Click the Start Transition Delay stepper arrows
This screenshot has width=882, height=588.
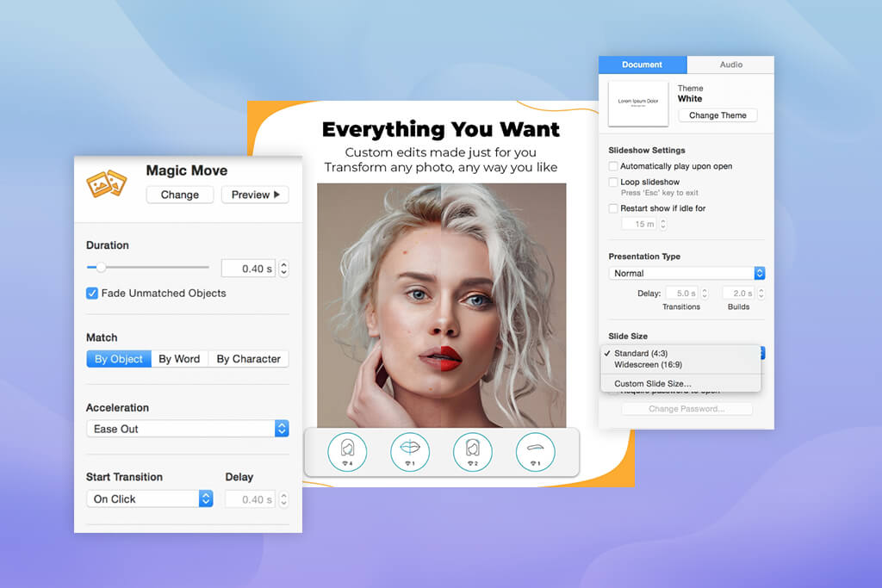pyautogui.click(x=284, y=499)
